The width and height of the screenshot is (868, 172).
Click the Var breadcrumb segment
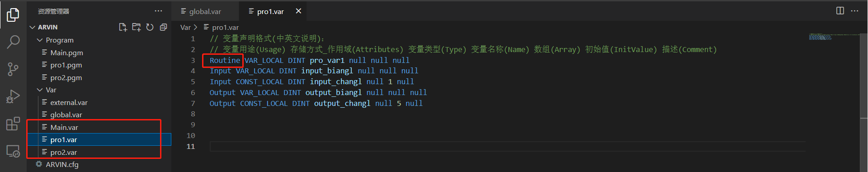(185, 27)
